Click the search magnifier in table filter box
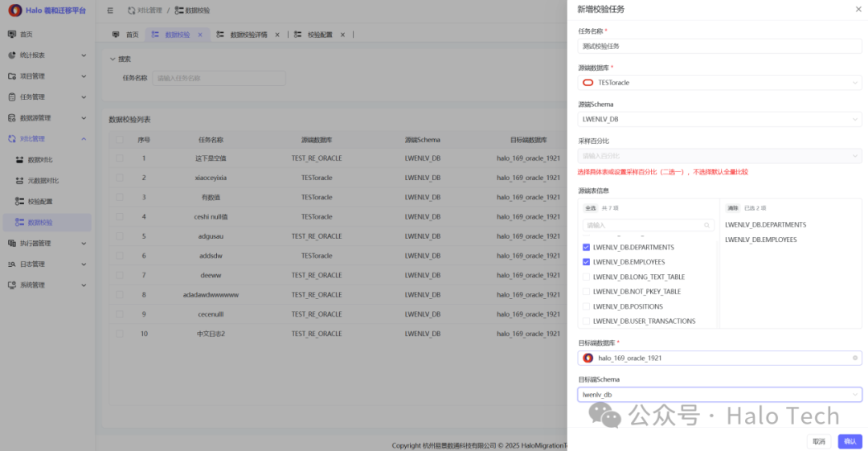 (x=707, y=225)
